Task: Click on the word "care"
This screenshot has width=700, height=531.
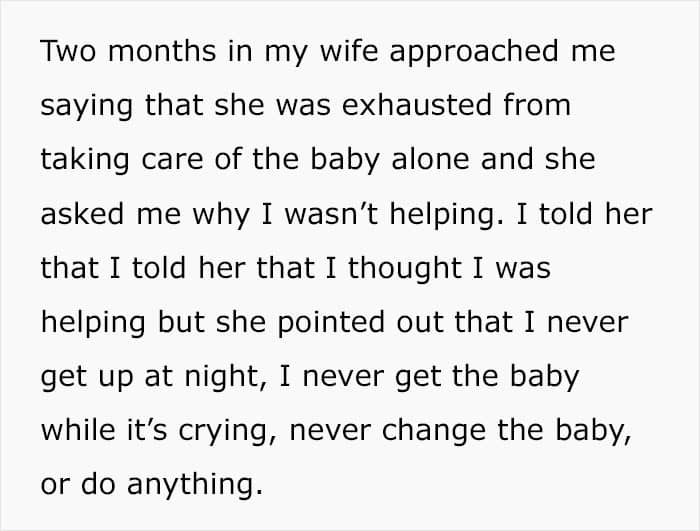Action: (x=164, y=161)
